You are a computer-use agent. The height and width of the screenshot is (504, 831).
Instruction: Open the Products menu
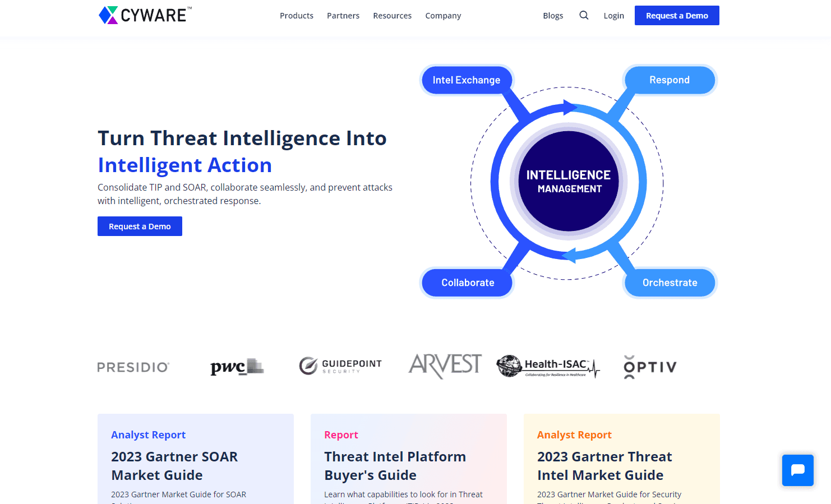click(297, 16)
